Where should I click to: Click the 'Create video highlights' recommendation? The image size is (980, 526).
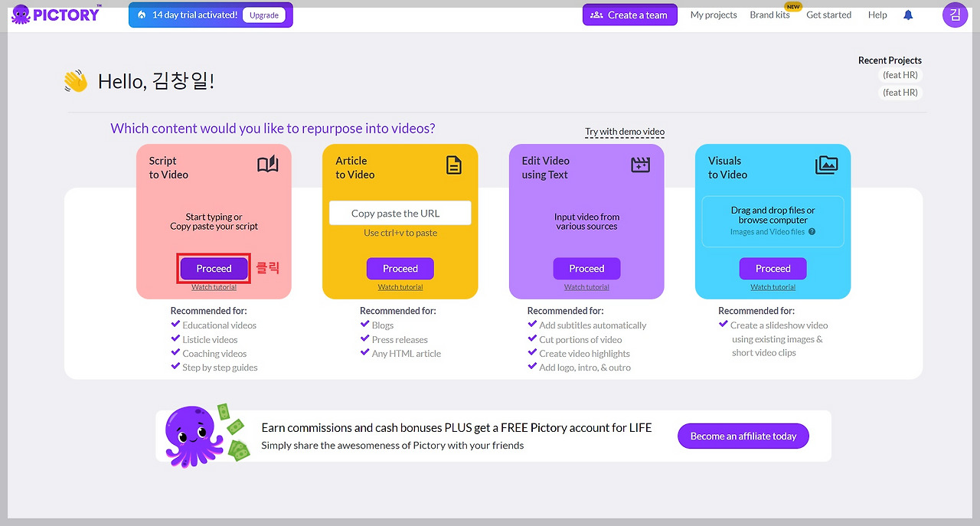[584, 354]
